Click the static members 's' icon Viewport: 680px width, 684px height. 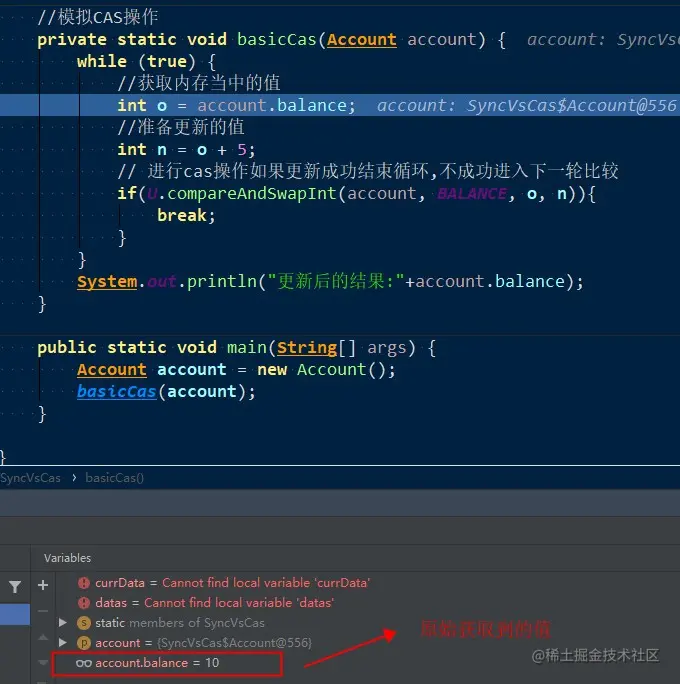[84, 623]
